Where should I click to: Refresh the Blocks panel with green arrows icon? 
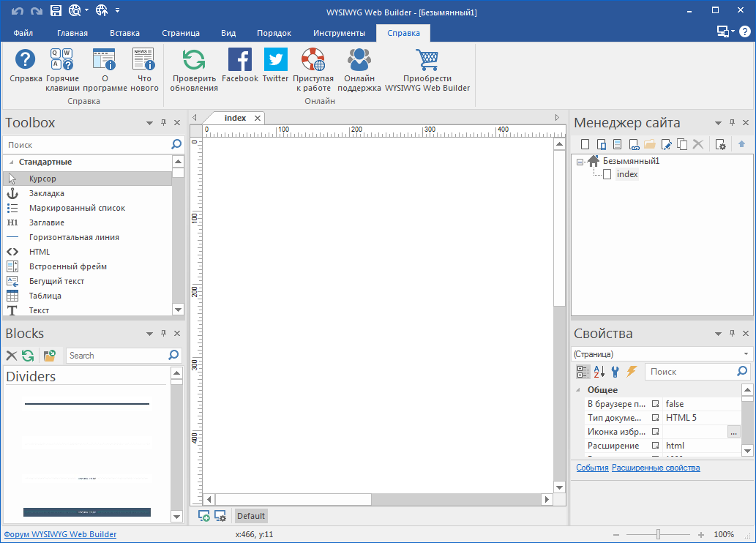28,356
